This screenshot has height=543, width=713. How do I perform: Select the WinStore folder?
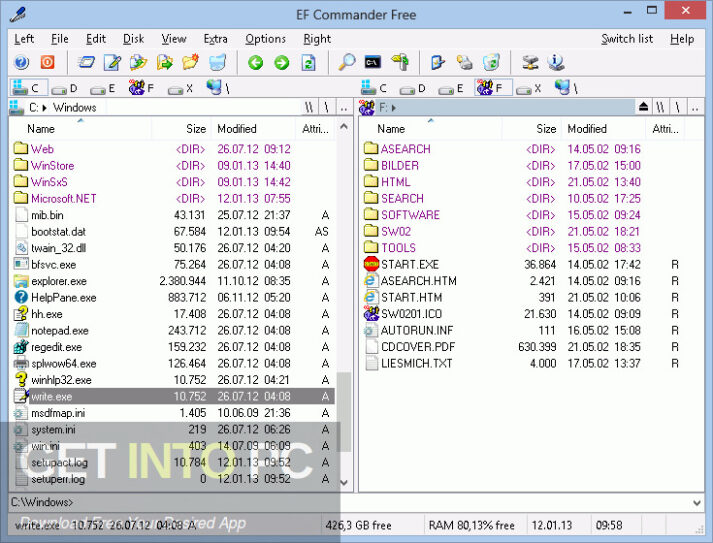pos(173,166)
